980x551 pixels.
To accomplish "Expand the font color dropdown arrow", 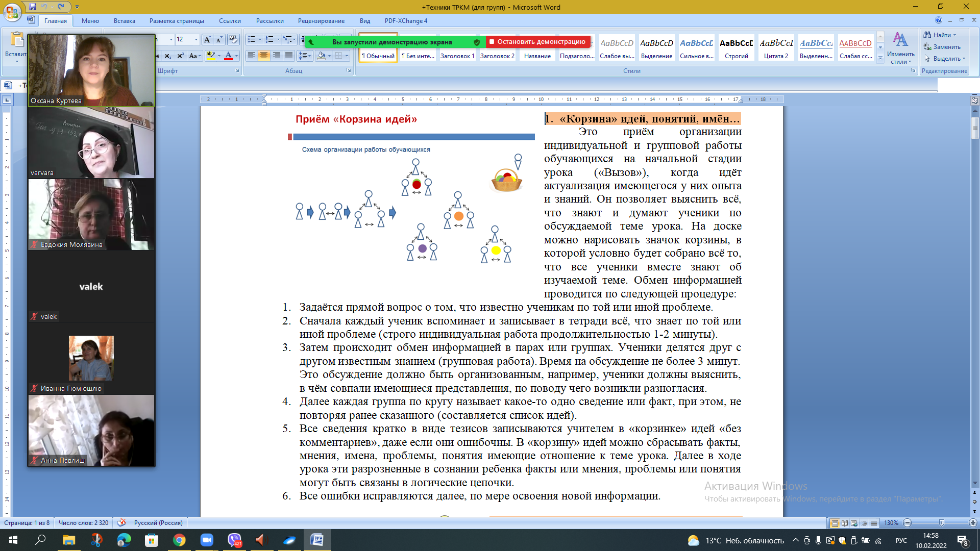I will click(x=236, y=56).
